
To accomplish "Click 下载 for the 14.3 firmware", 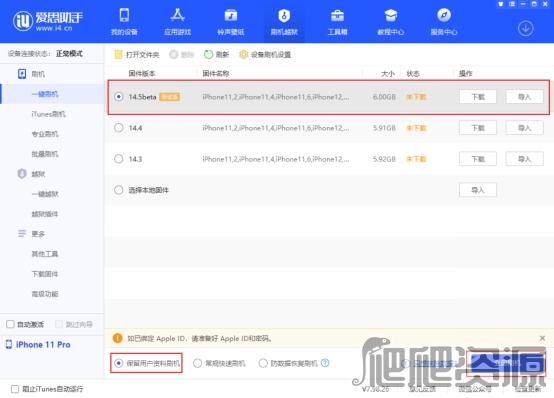I will point(478,159).
